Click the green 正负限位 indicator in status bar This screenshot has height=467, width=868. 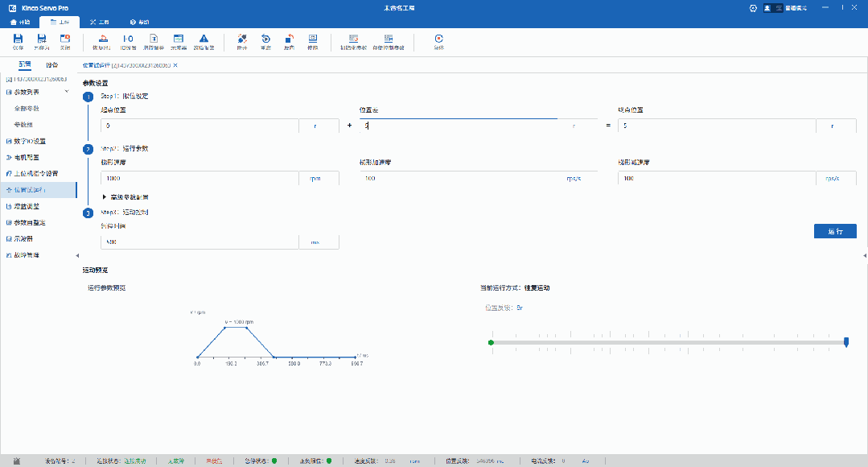click(x=329, y=461)
